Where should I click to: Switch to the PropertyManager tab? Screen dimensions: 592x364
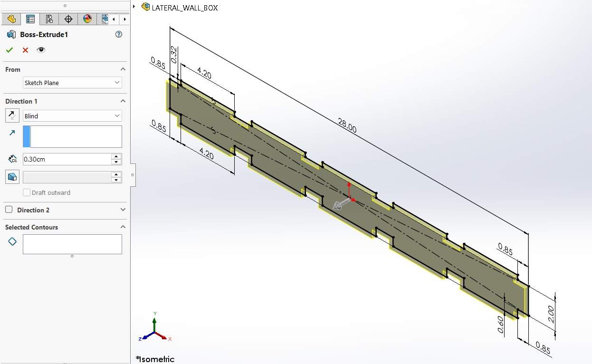[x=30, y=19]
